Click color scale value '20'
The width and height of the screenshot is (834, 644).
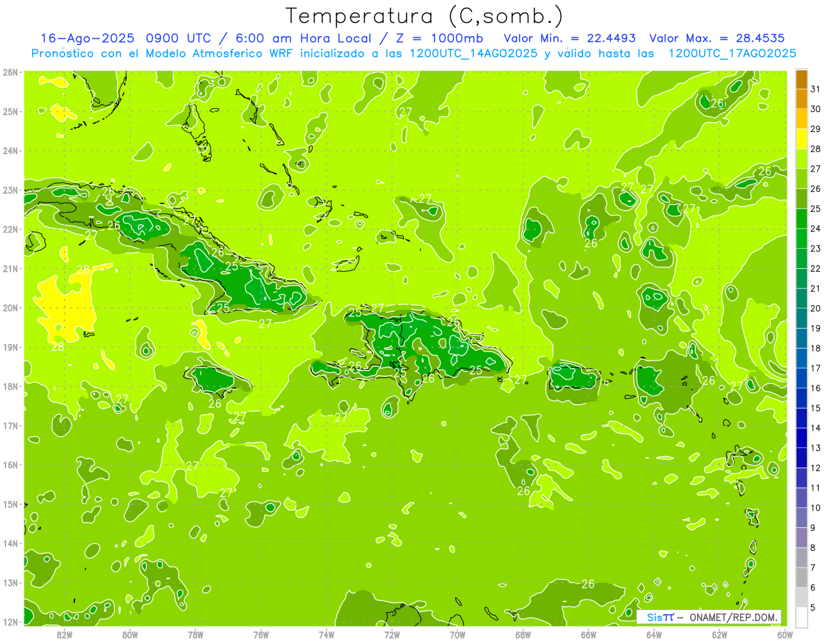[x=816, y=308]
